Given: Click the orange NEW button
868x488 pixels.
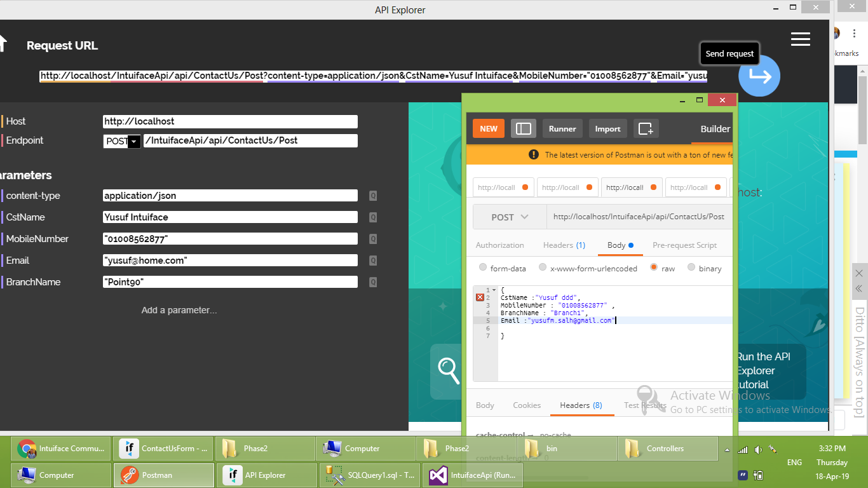Looking at the screenshot, I should pyautogui.click(x=488, y=129).
